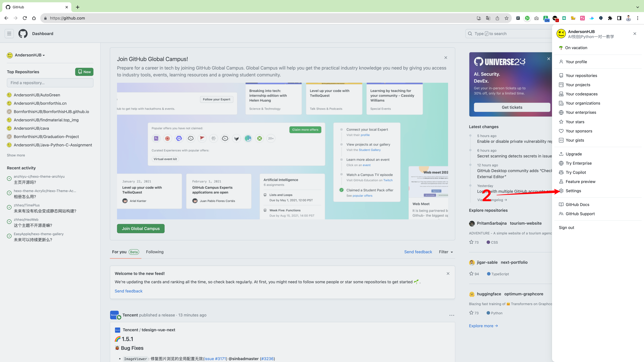Click the GitHub Octocat logo
Image resolution: width=644 pixels, height=362 pixels.
click(x=23, y=33)
